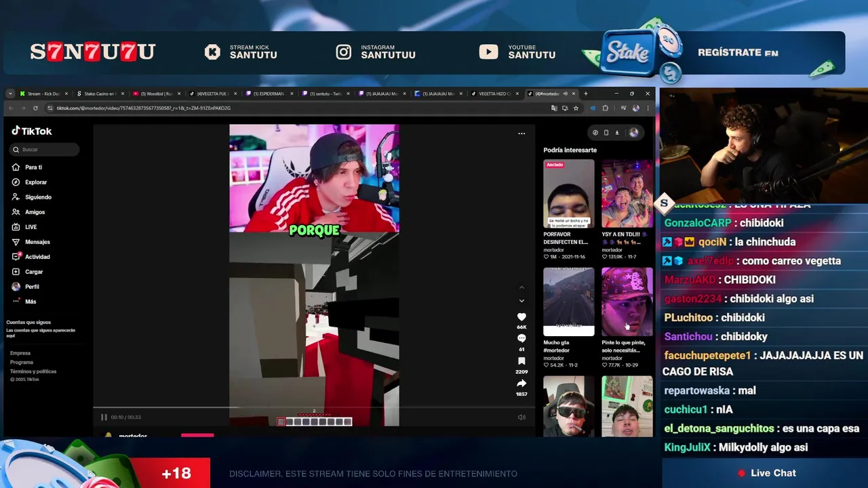The image size is (868, 488).
Task: Pause the TikTok video
Action: [x=104, y=417]
